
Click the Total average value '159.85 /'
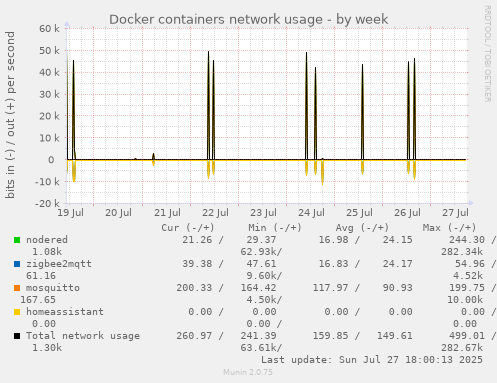tap(336, 336)
